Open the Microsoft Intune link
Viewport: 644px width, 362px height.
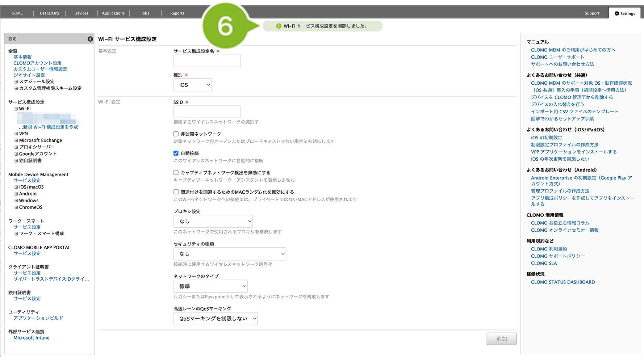(x=32, y=338)
